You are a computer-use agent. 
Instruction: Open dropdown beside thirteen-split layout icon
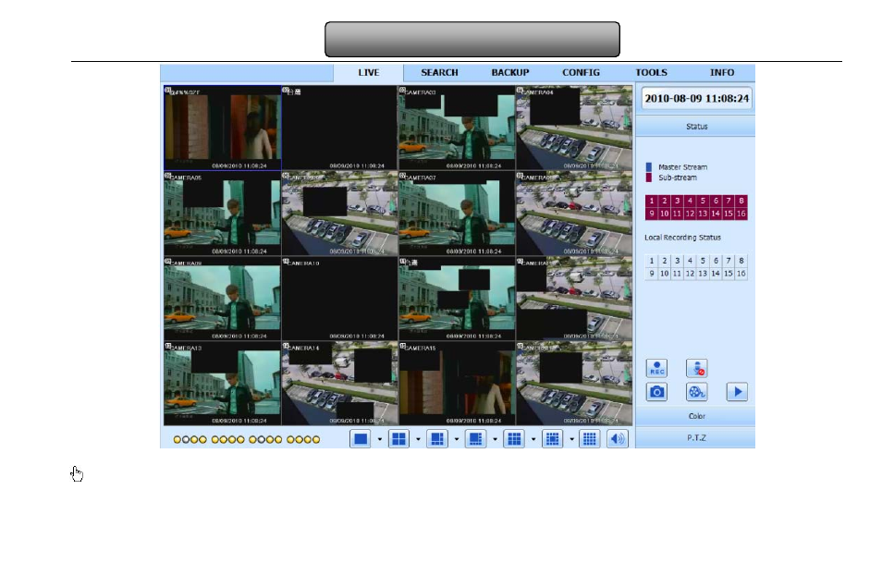tap(571, 439)
